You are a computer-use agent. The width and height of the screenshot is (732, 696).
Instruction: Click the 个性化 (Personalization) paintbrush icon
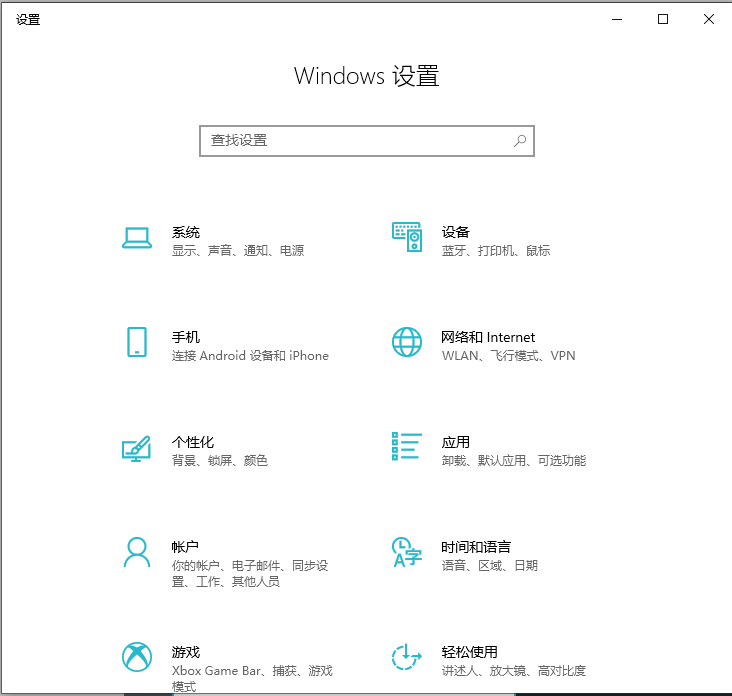[x=136, y=448]
